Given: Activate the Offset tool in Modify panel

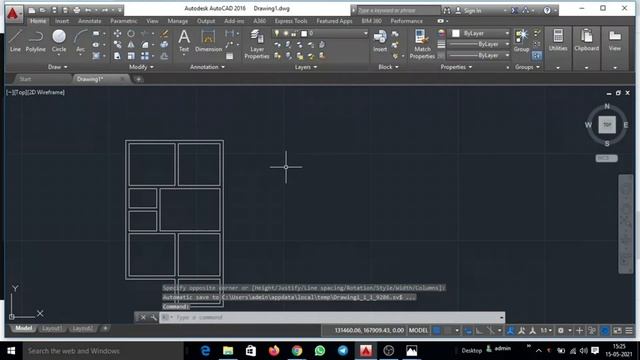Looking at the screenshot, I should (x=164, y=56).
